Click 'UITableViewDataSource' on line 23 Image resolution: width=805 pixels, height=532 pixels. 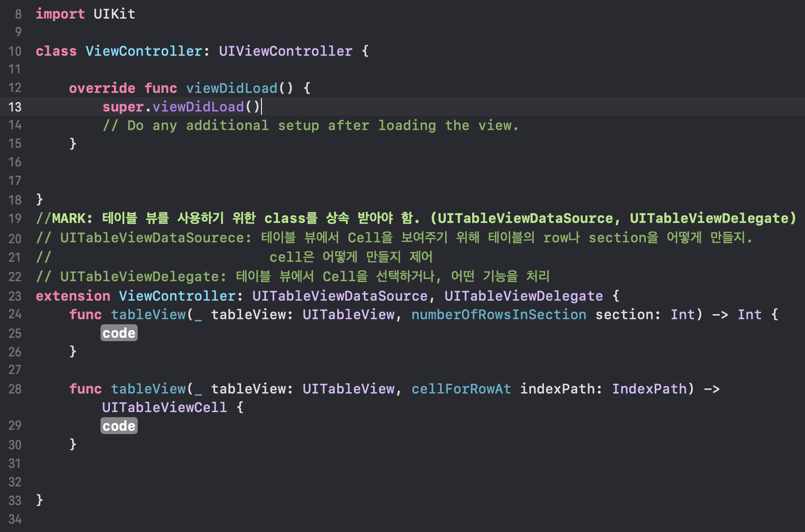pyautogui.click(x=340, y=296)
